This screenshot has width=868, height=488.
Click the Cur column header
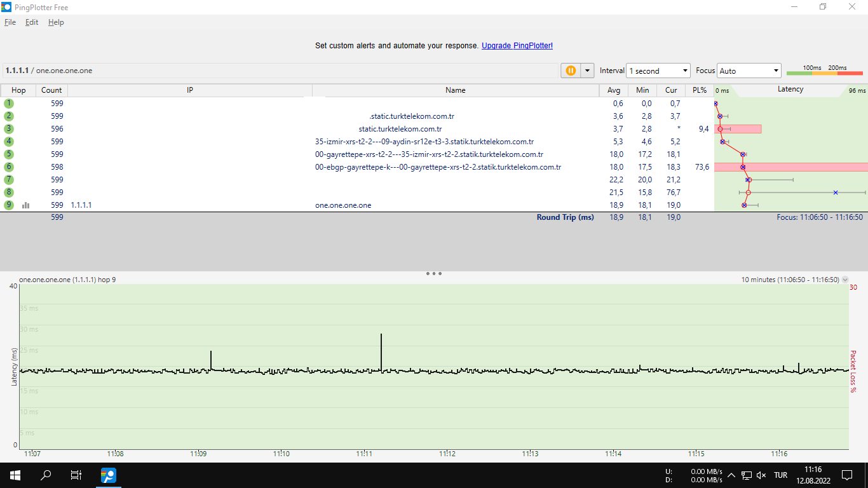pyautogui.click(x=671, y=90)
